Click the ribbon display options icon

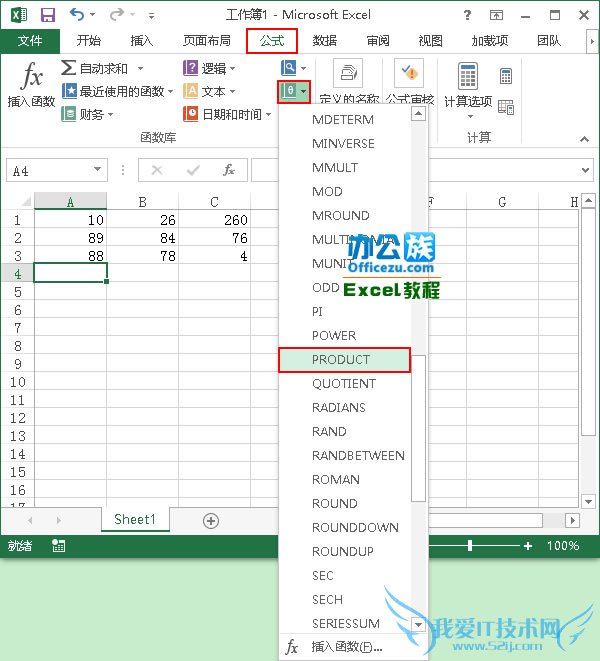[496, 16]
